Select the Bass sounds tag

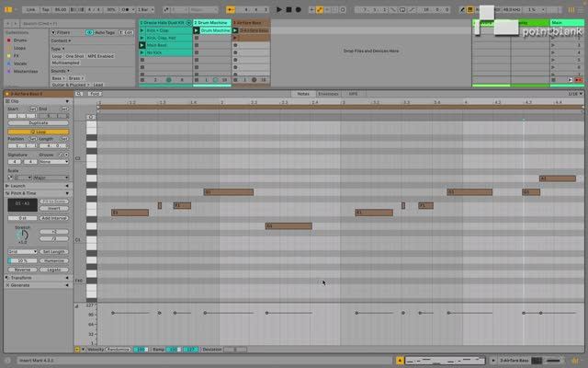pyautogui.click(x=58, y=78)
